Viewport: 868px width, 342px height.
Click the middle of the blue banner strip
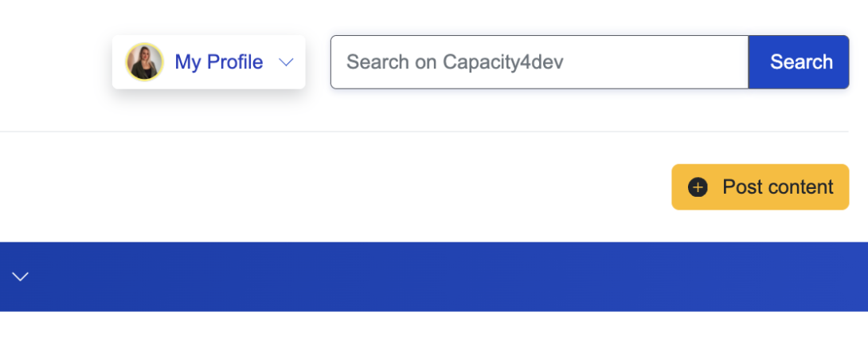[x=434, y=277]
